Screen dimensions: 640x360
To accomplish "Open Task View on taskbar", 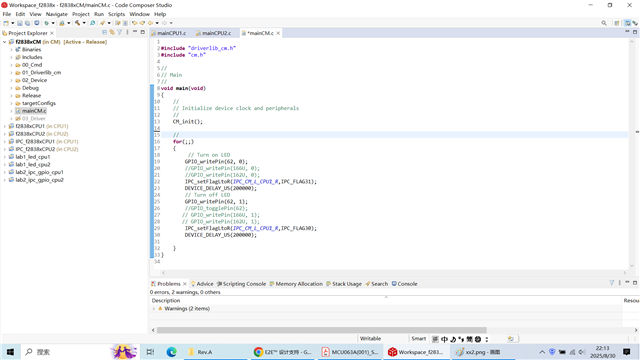I will pos(150,352).
